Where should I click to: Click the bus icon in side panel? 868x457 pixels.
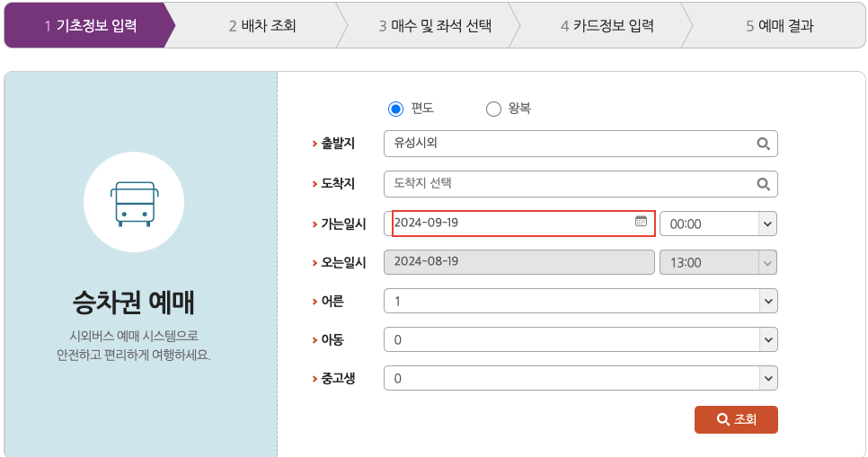pos(134,204)
